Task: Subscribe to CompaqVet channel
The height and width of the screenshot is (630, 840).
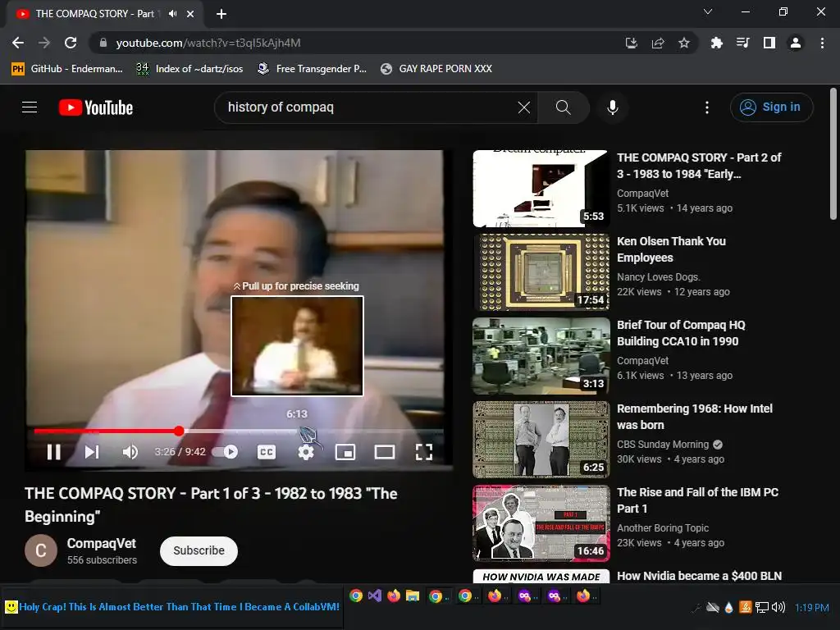Action: [x=199, y=550]
